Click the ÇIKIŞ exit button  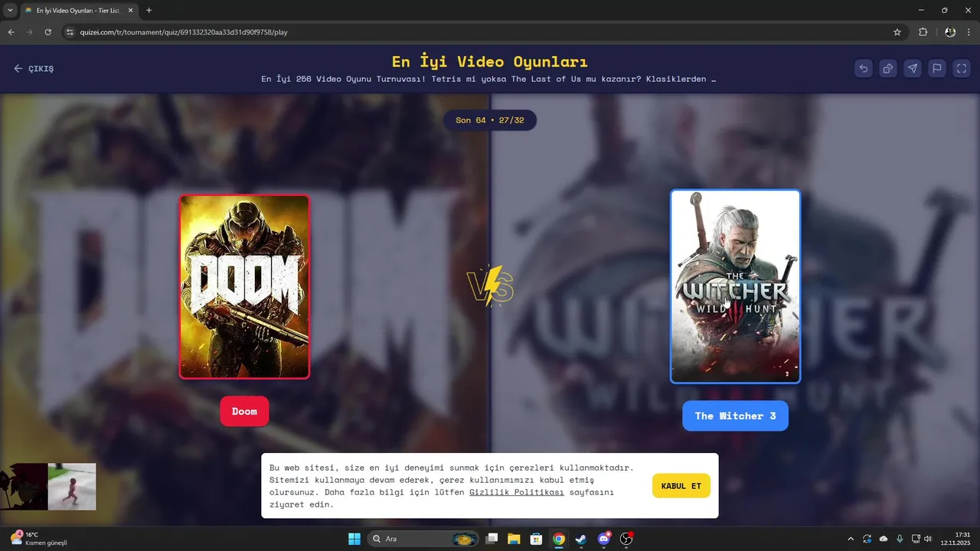pos(34,69)
